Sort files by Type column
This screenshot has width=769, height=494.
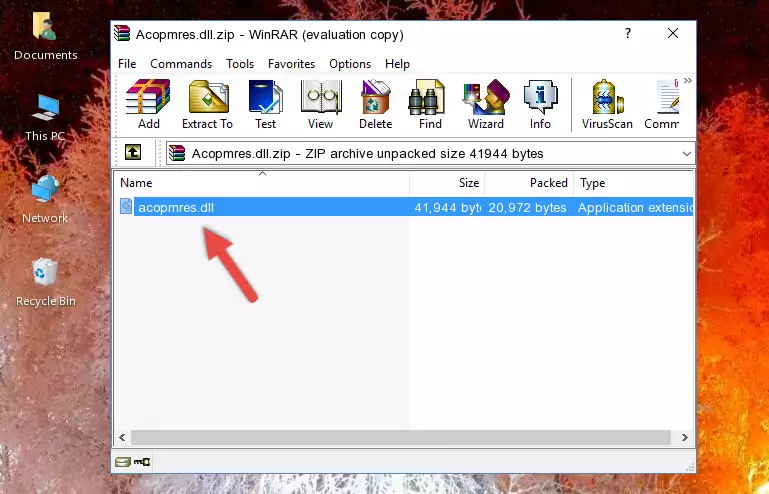[x=634, y=183]
